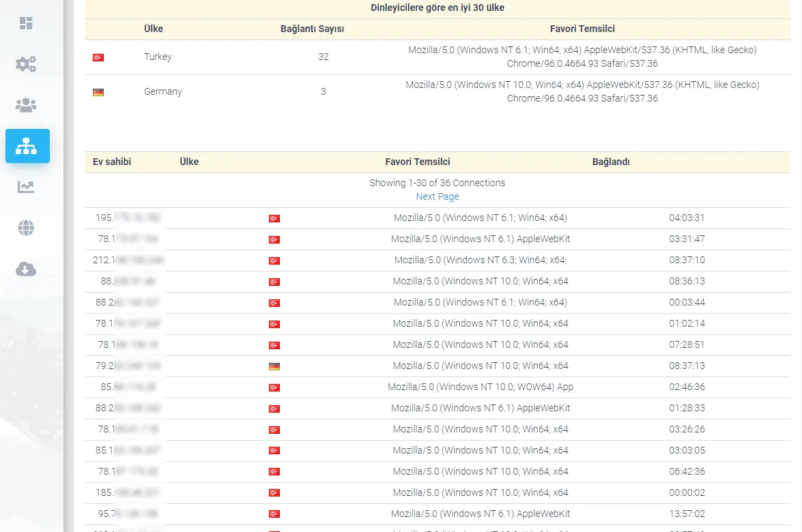Select the Turkey country row
Viewport: 802px width, 532px height.
438,57
